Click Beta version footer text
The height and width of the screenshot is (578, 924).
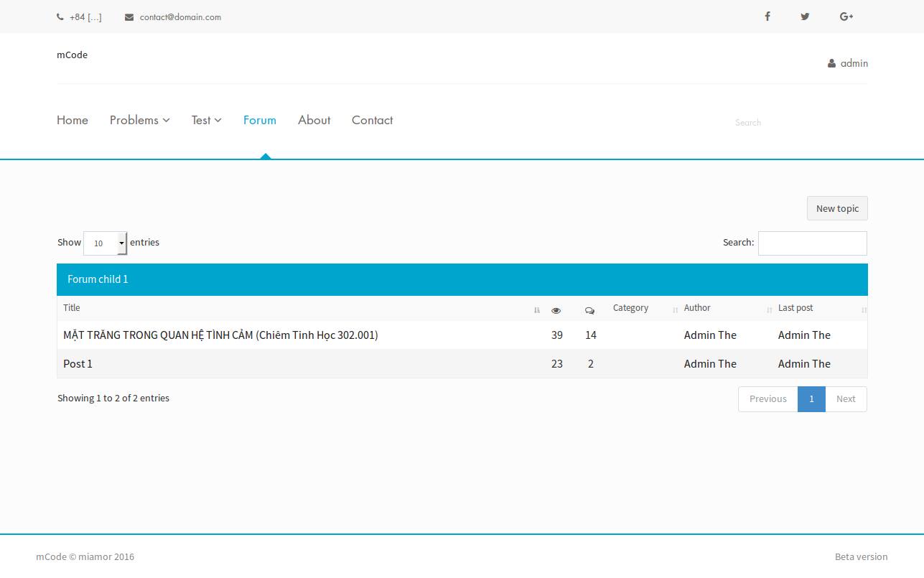(x=861, y=556)
